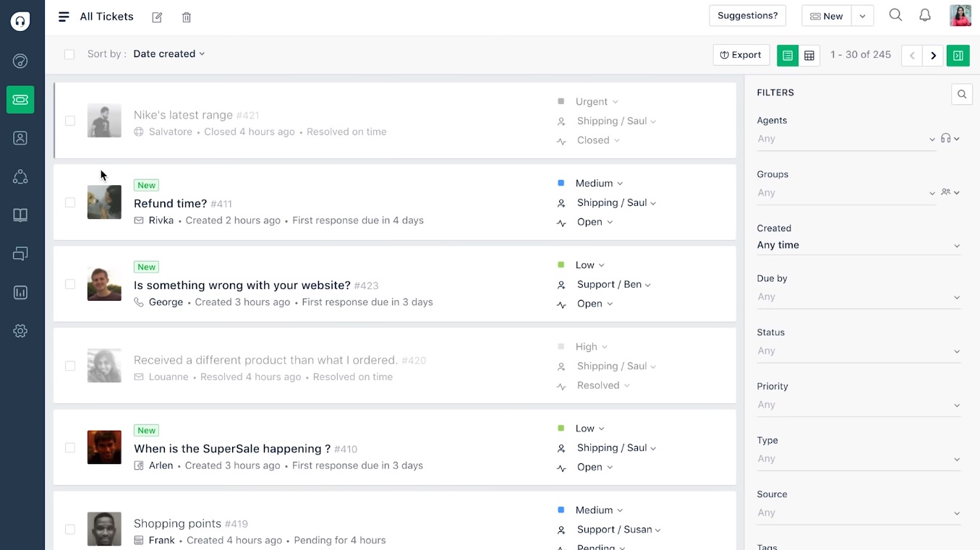Open the Analytics reports icon in sidebar
This screenshot has height=550, width=980.
click(x=20, y=293)
